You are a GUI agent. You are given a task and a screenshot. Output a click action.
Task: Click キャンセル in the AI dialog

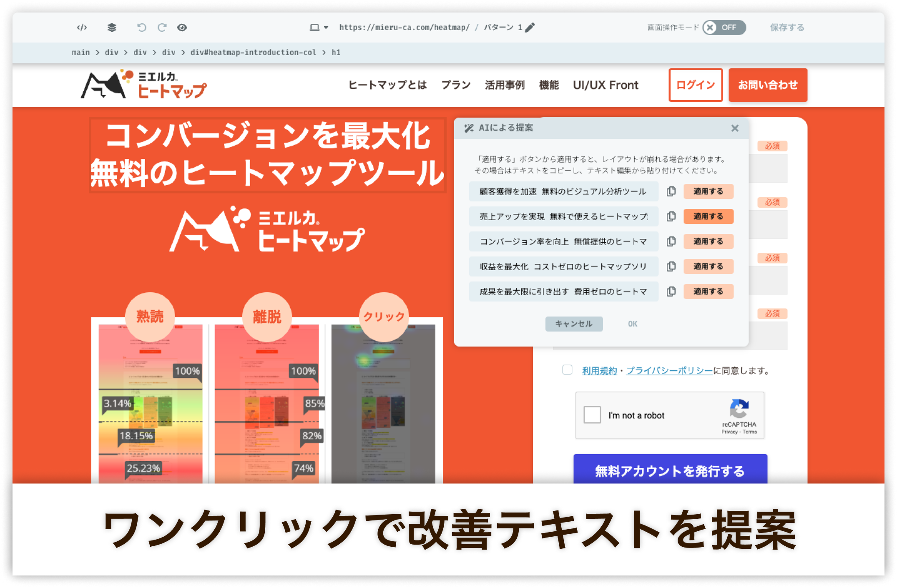click(574, 324)
